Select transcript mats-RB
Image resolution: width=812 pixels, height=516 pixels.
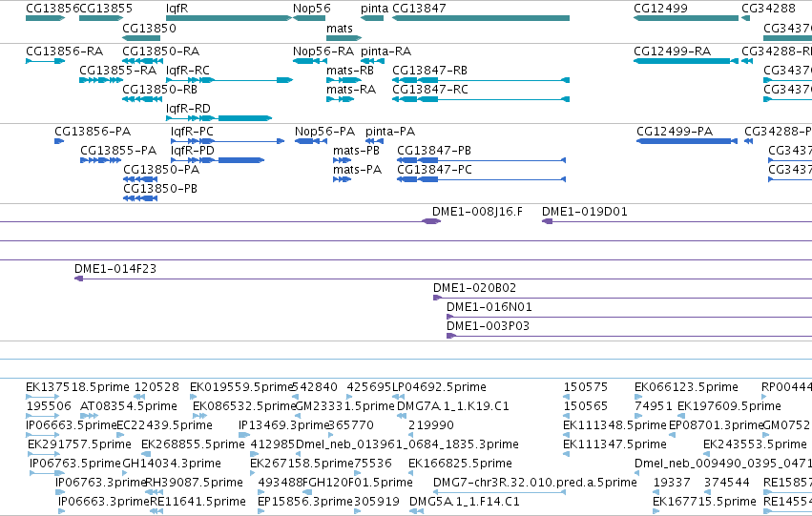pos(344,80)
